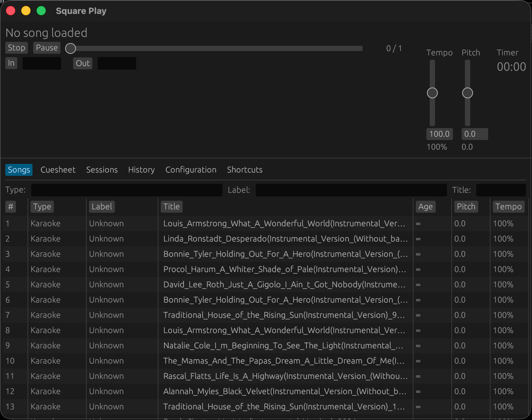Switch to the Sessions tab
The height and width of the screenshot is (420, 532).
[x=102, y=170]
